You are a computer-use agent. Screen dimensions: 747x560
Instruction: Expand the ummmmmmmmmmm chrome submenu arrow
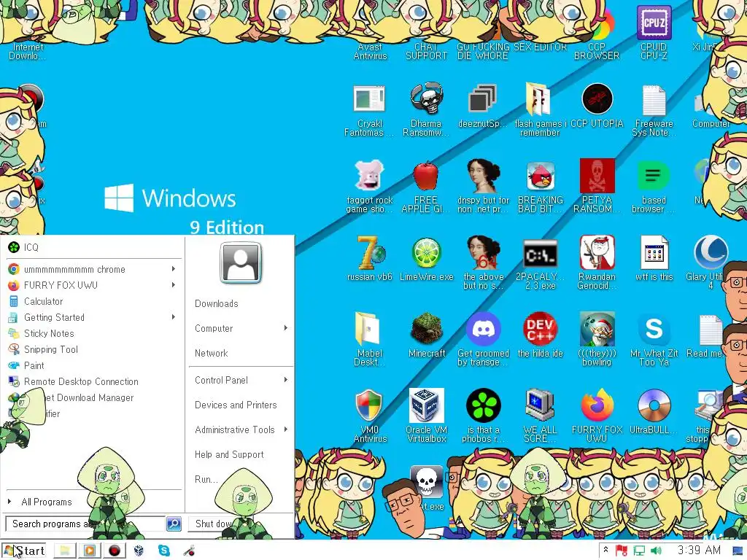pyautogui.click(x=174, y=269)
